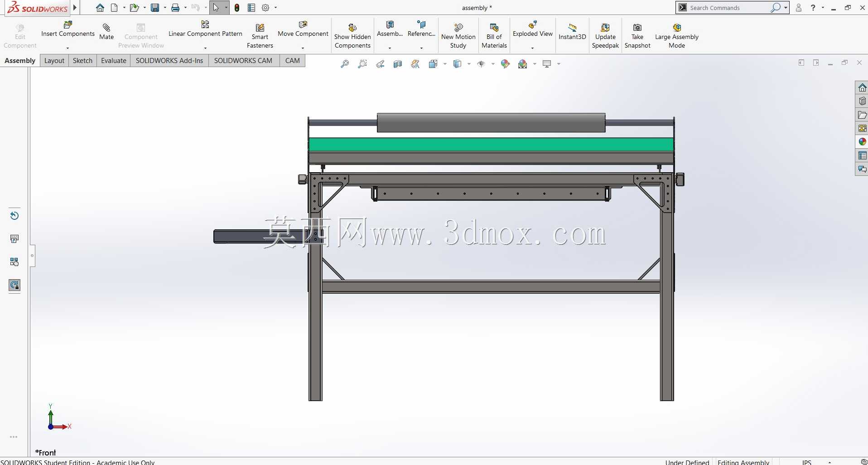
Task: Toggle the Select cursor tool
Action: (x=216, y=8)
